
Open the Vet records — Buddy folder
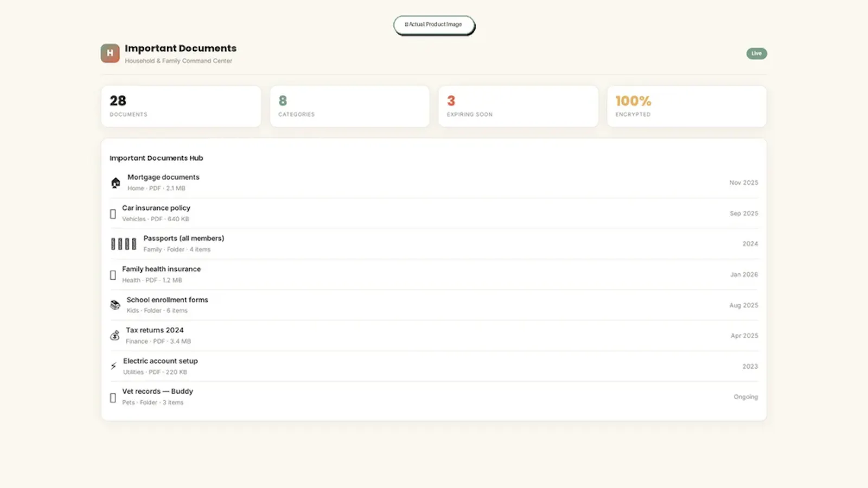(x=434, y=397)
